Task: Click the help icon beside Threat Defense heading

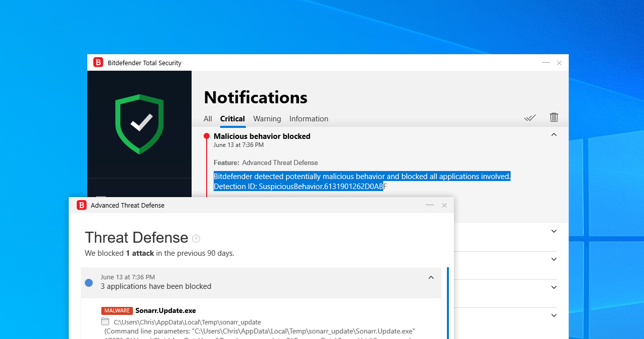Action: coord(196,239)
